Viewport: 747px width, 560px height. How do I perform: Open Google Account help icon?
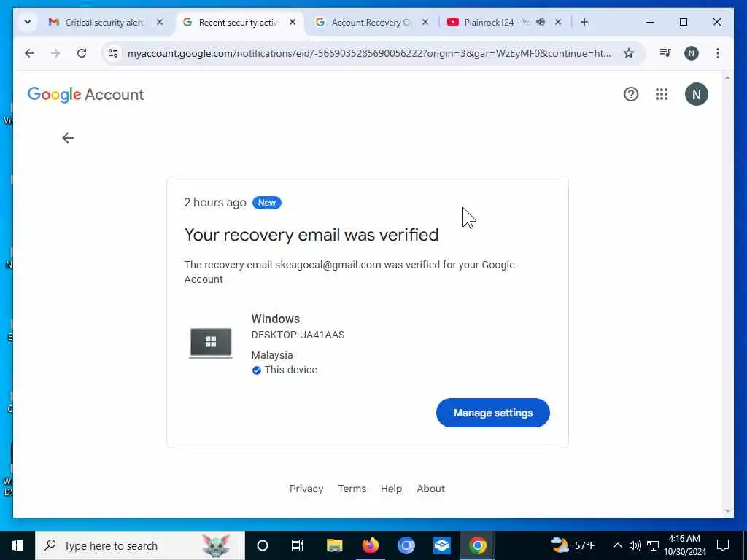click(x=631, y=94)
